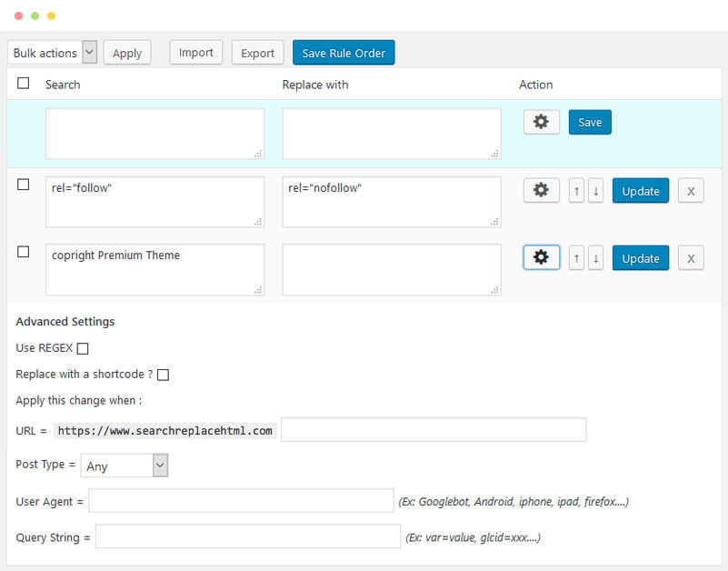
Task: Delete the copright Premium Theme rule with X
Action: point(691,258)
